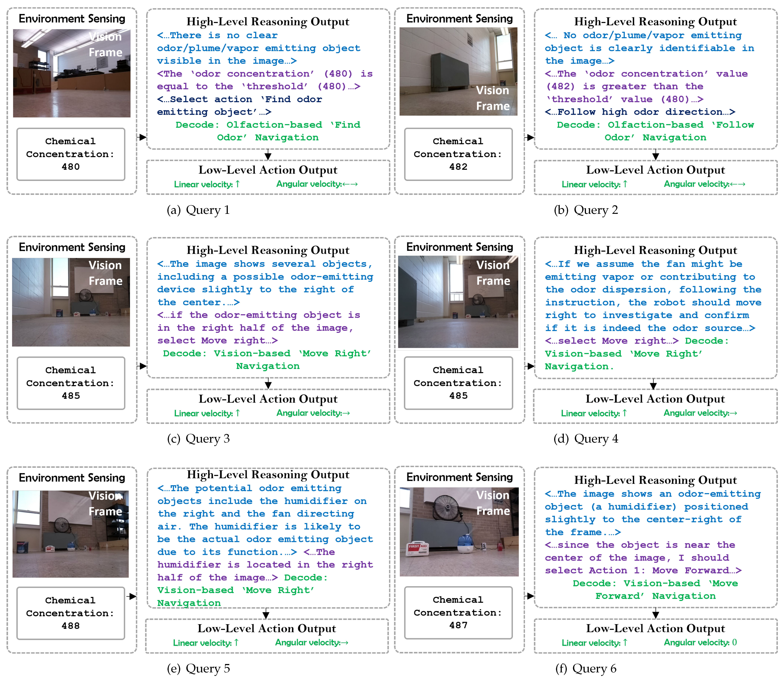Screen dimensions: 784x680
Task: Click the Query 6 humidifier vision frame
Action: coord(459,532)
